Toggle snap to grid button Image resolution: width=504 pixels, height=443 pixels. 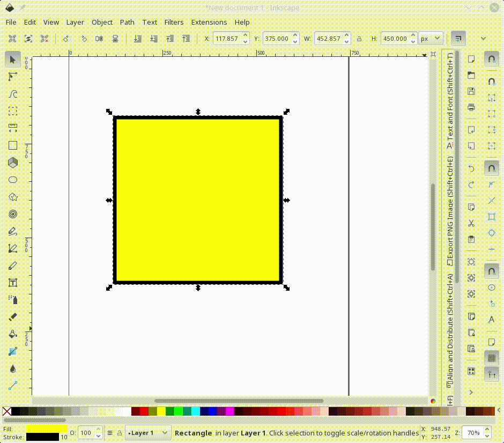point(492,358)
